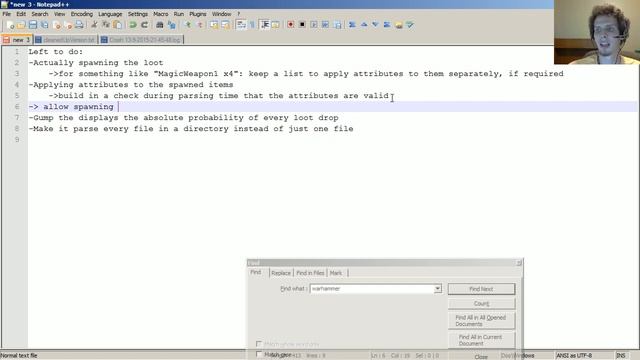Image resolution: width=640 pixels, height=360 pixels.
Task: Click text line '-Actually spawning the loot'
Action: pyautogui.click(x=96, y=63)
